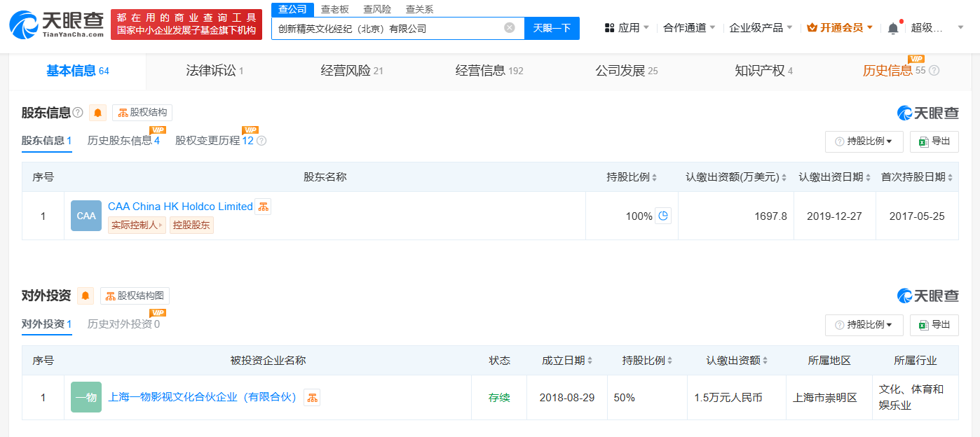Open the 持股比例 dropdown in 对外投资 section

864,325
